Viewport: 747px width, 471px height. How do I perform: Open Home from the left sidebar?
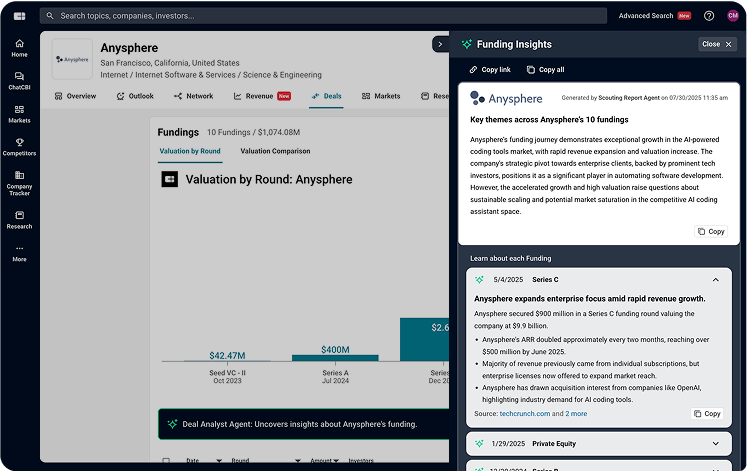(19, 48)
